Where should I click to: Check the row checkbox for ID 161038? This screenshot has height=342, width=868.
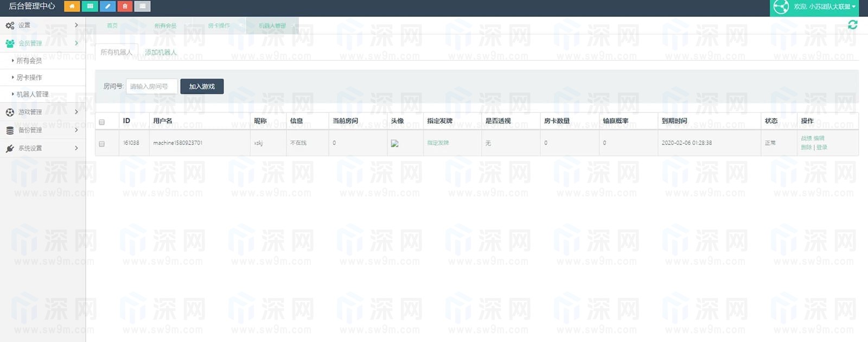(101, 144)
